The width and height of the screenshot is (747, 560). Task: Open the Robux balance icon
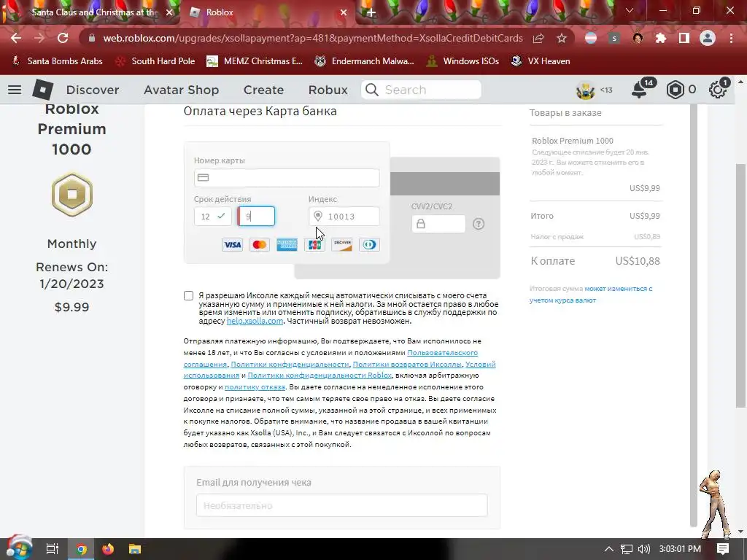[675, 90]
